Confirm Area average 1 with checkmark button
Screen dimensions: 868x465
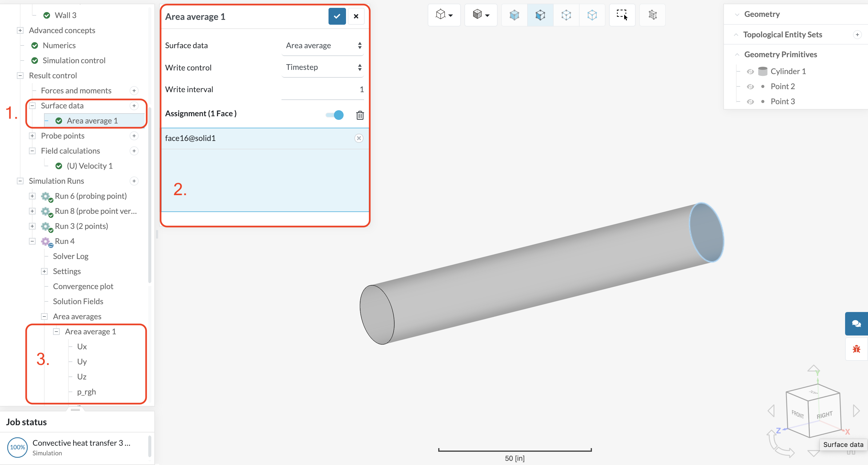coord(337,16)
